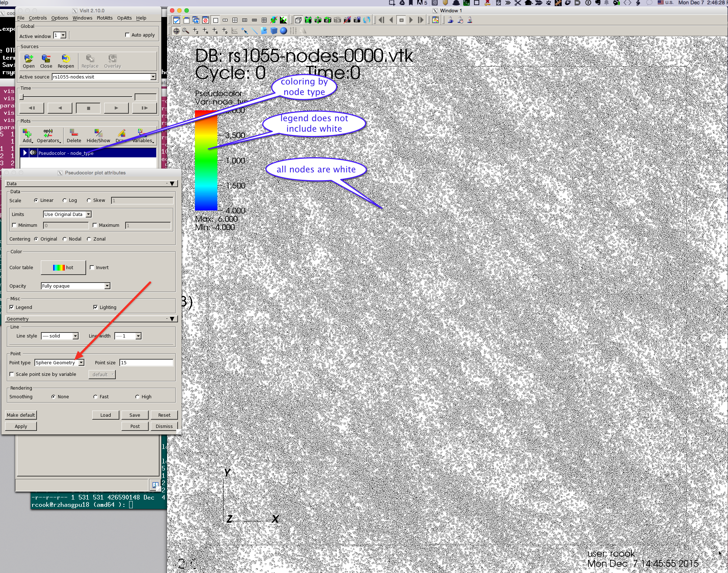Select the Lineout tool in Window 1 toolbar
Image resolution: width=728 pixels, height=573 pixels.
[235, 31]
